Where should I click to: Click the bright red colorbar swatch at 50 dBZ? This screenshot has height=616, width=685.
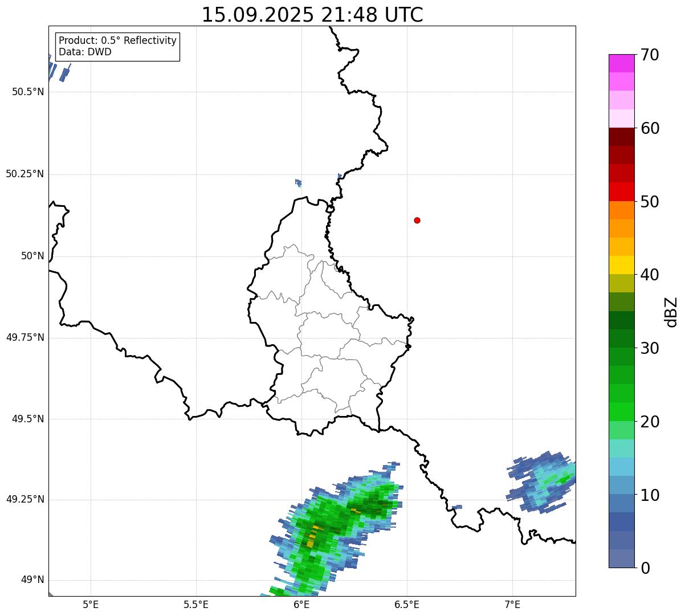tap(622, 192)
